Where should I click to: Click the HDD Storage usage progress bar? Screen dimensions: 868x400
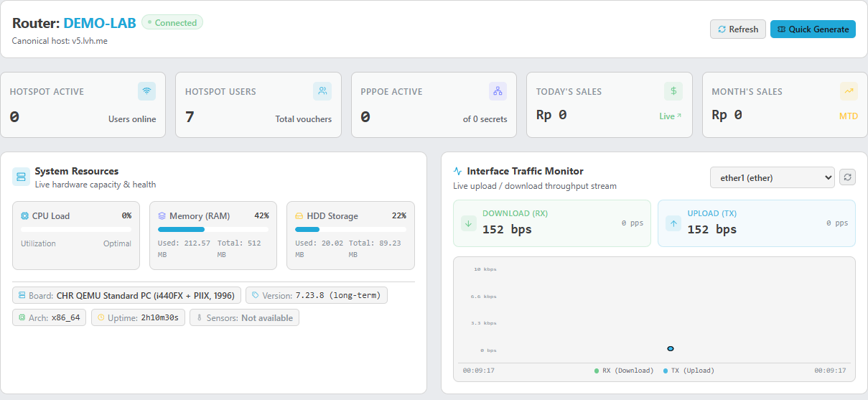[350, 230]
